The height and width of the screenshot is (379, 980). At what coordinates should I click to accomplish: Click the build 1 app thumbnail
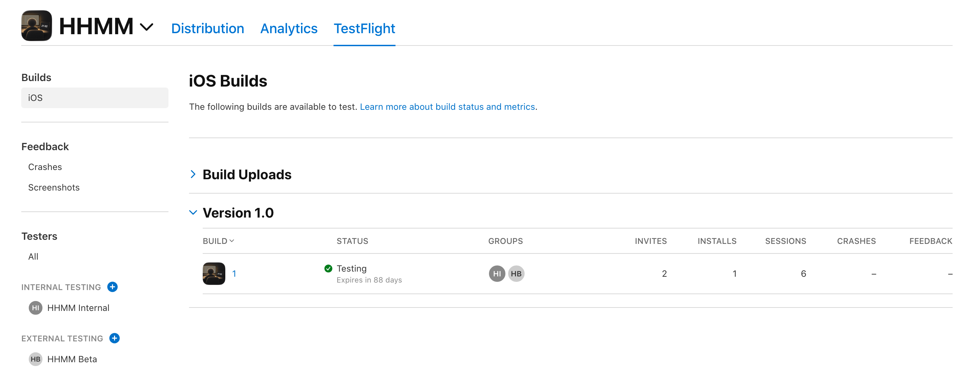214,274
